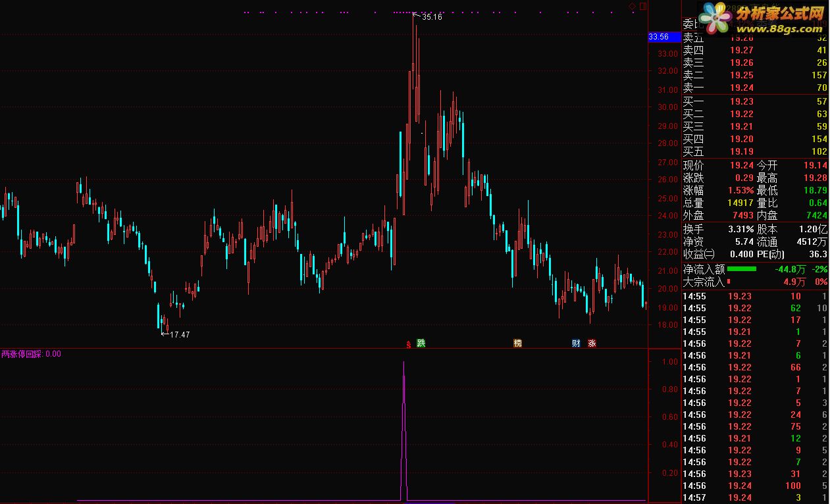Click the red square icon above price axis
Image resolution: width=830 pixels, height=504 pixels.
[643, 6]
